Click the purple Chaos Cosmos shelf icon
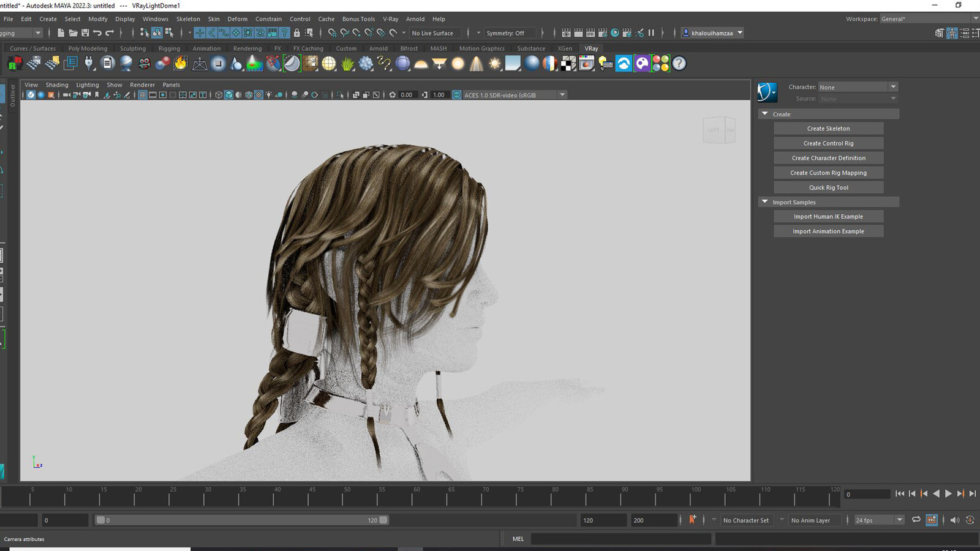The width and height of the screenshot is (980, 551). point(642,63)
